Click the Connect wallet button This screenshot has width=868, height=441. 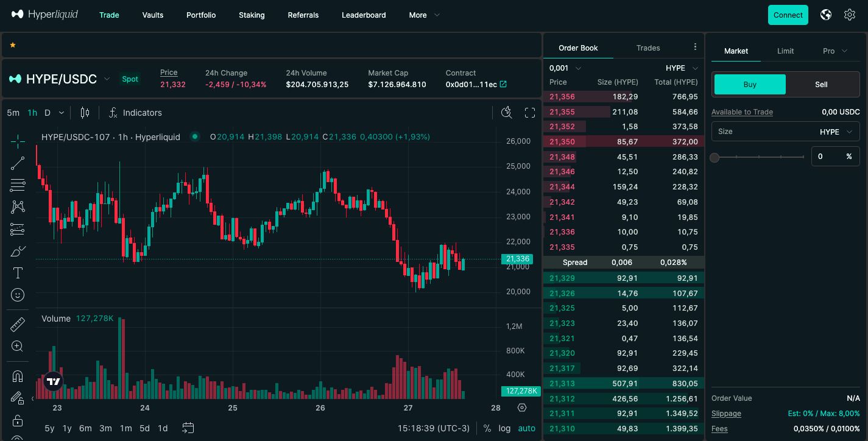tap(788, 15)
